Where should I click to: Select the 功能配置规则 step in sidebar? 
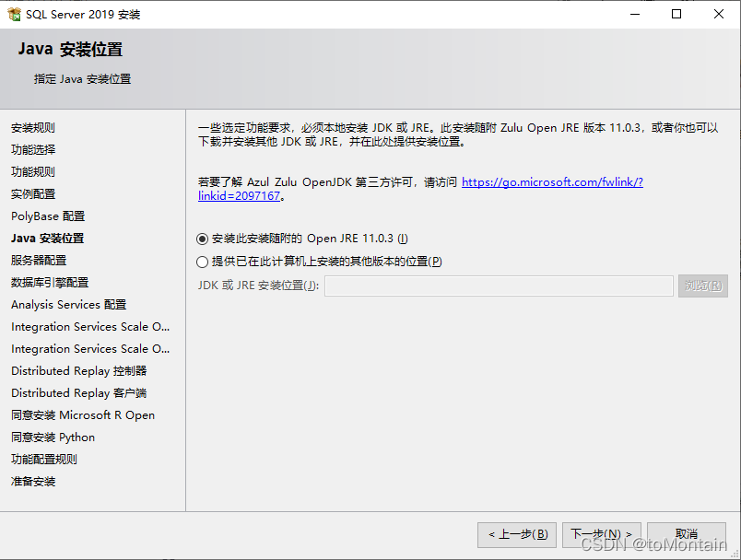pyautogui.click(x=44, y=460)
